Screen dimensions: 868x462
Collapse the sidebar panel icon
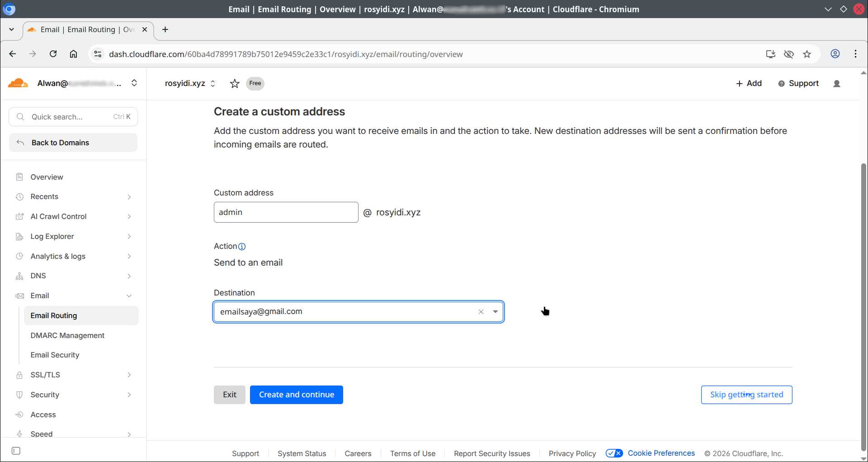[x=16, y=451]
